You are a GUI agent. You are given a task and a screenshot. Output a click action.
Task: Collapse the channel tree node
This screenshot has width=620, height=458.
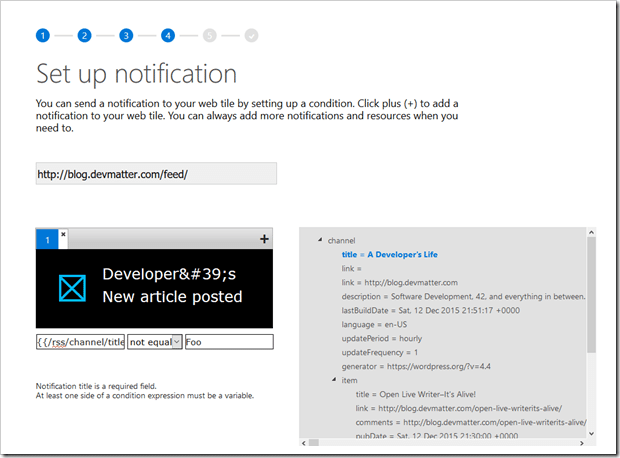tap(319, 241)
